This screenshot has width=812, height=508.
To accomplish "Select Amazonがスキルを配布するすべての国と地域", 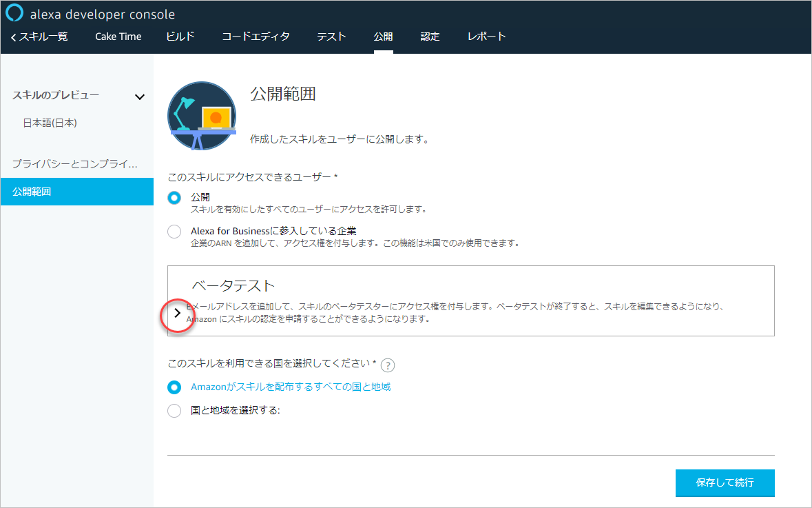I will (174, 387).
